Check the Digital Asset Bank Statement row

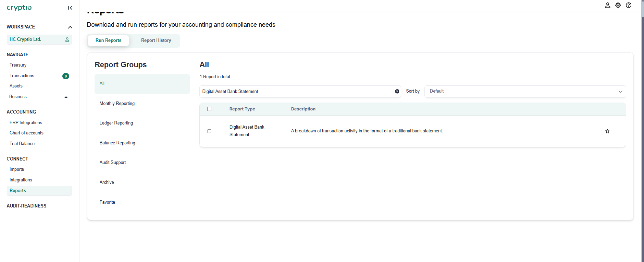click(209, 131)
